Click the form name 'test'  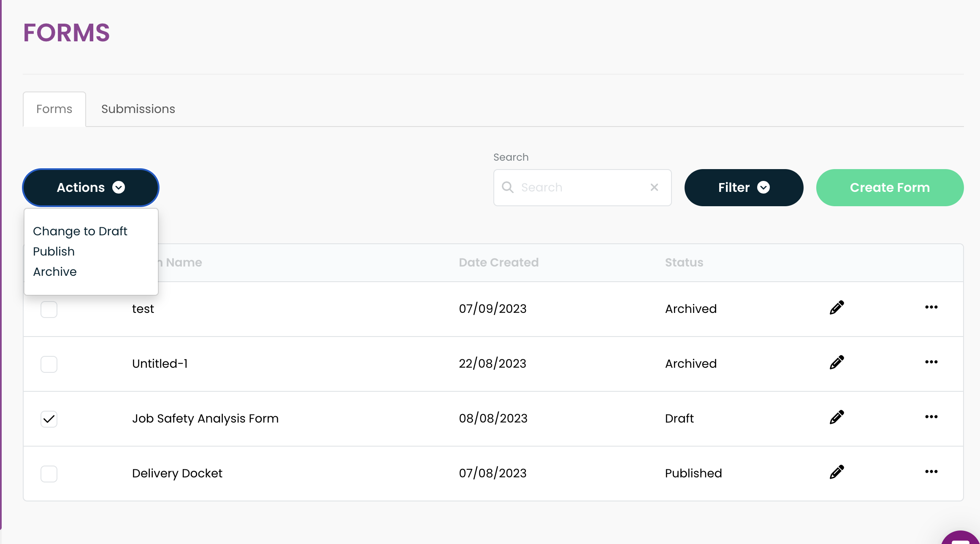143,309
